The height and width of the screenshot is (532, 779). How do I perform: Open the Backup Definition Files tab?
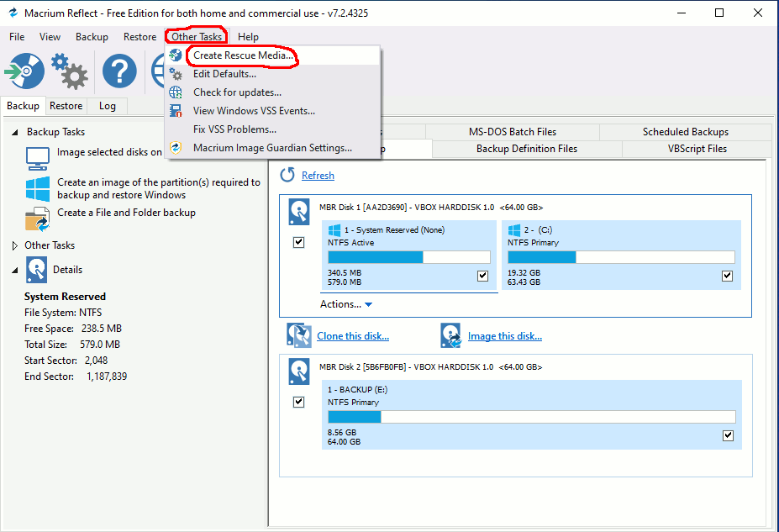pos(527,149)
